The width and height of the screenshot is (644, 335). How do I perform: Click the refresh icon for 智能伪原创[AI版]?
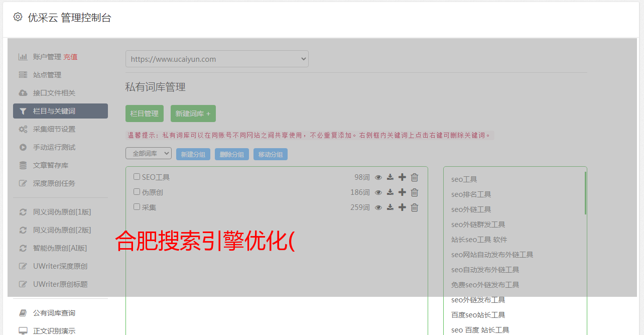[x=23, y=248]
